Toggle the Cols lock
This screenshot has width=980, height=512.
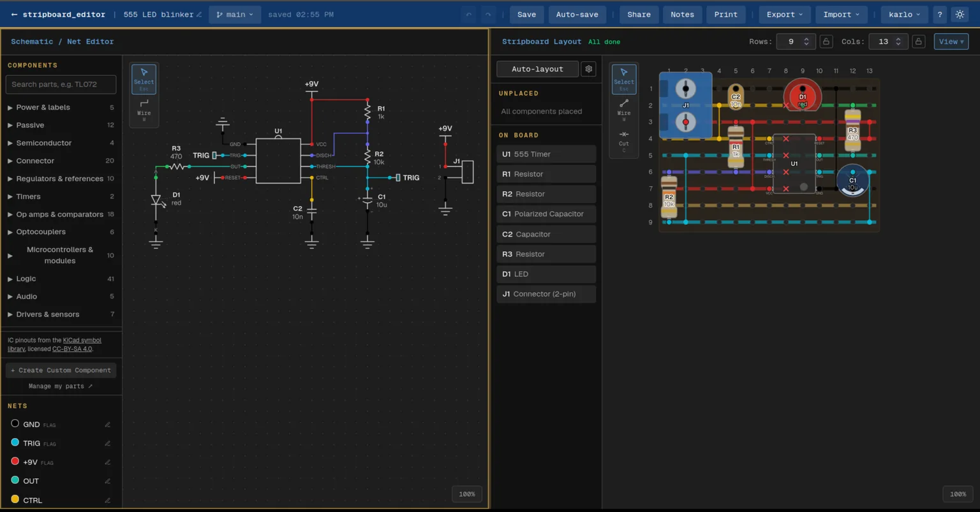[919, 41]
